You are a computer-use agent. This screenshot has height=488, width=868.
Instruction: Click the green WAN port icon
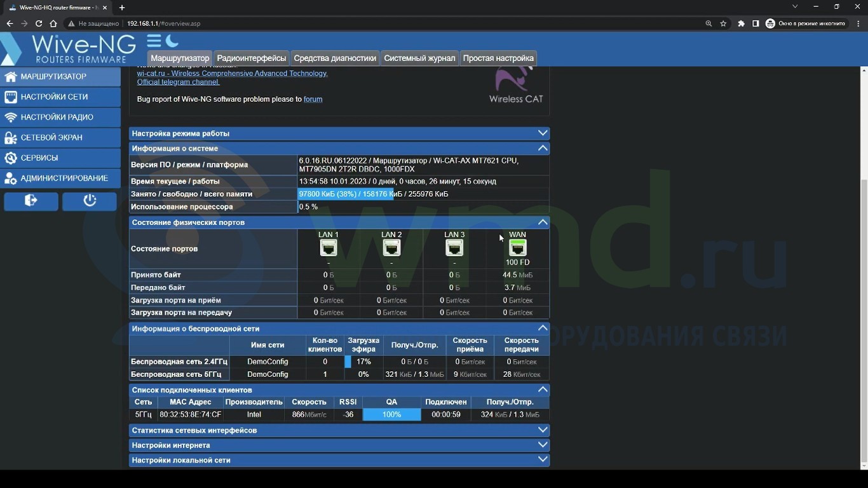point(518,248)
